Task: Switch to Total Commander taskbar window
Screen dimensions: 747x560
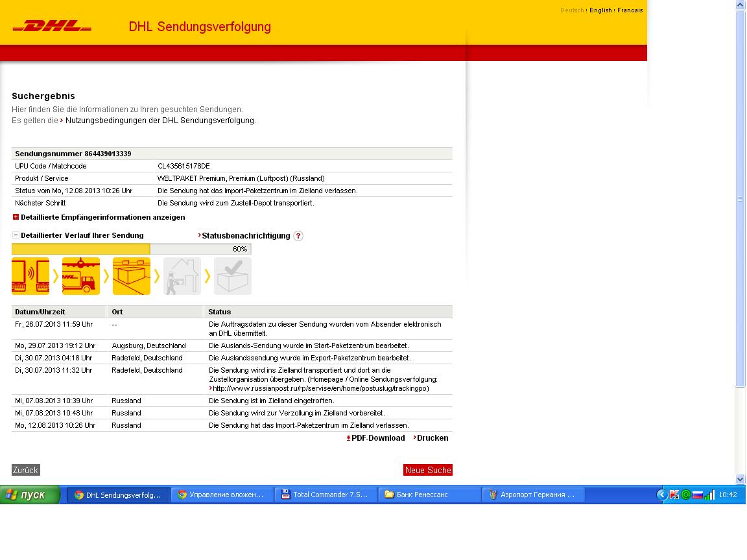Action: coord(326,495)
